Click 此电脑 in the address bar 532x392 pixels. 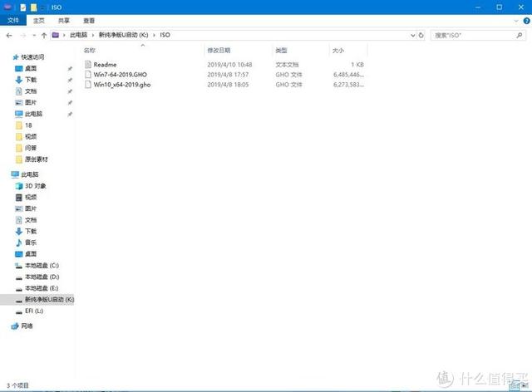tap(78, 35)
